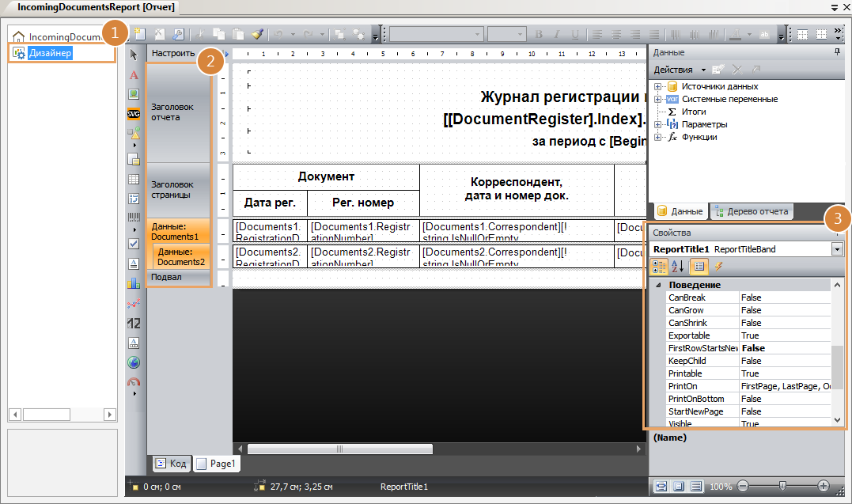Screen dimensions: 852x504
Task: Open the ReportTitle1 object selector dropdown
Action: 837,249
